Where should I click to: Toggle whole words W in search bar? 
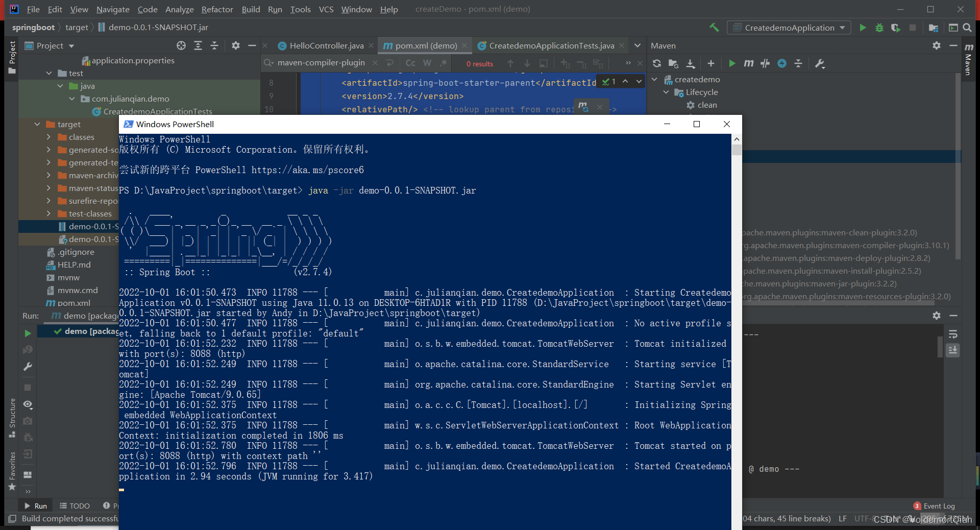(x=427, y=63)
